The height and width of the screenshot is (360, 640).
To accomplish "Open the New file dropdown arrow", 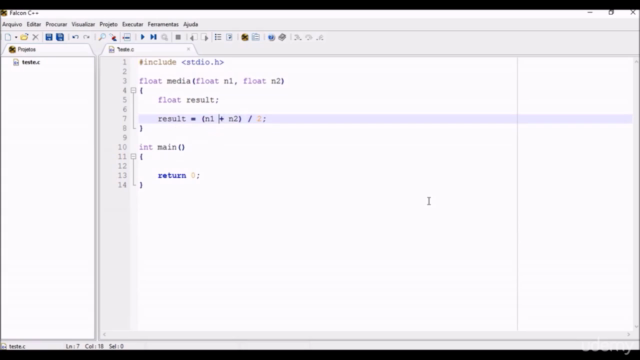I will coord(16,38).
